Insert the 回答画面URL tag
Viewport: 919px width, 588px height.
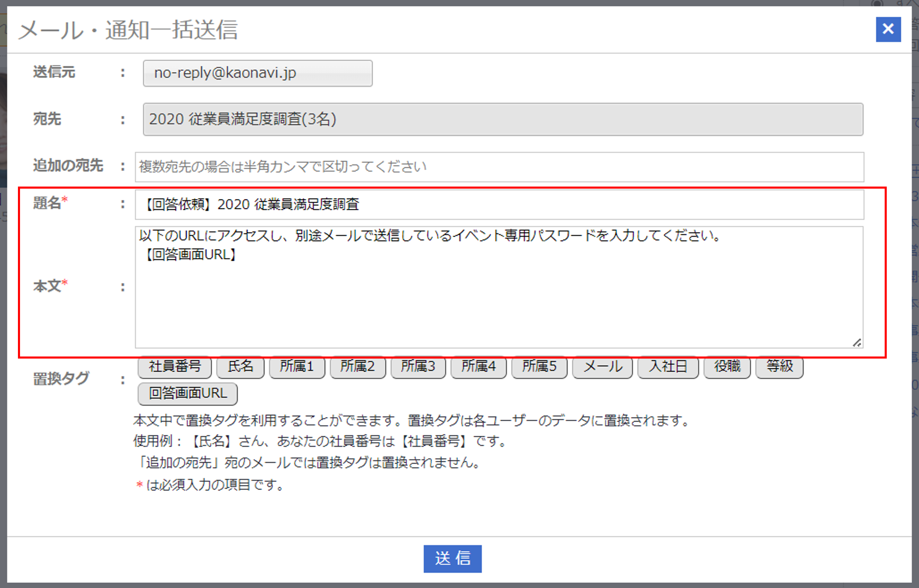click(x=187, y=394)
